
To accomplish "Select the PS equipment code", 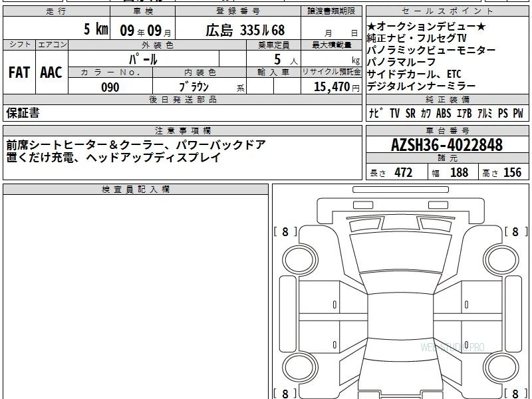I will tap(503, 113).
